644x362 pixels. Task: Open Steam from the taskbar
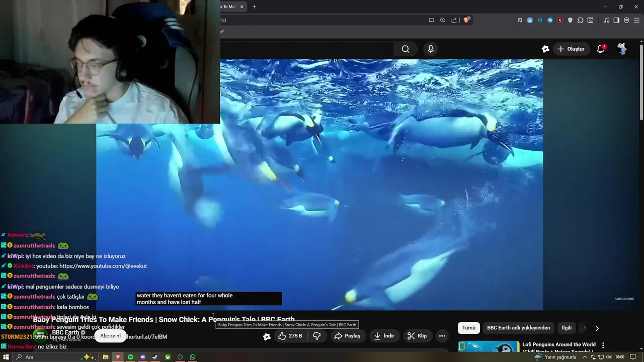[155, 357]
